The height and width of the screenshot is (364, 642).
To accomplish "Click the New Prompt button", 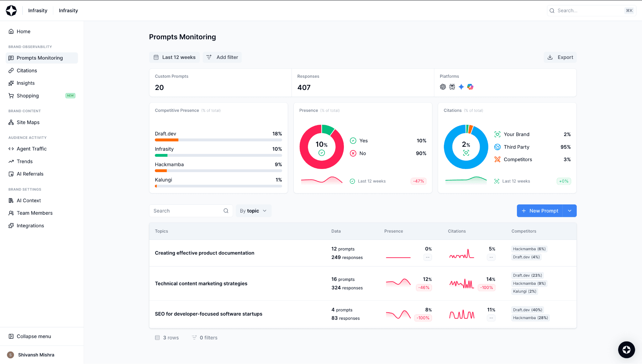I will pyautogui.click(x=540, y=211).
